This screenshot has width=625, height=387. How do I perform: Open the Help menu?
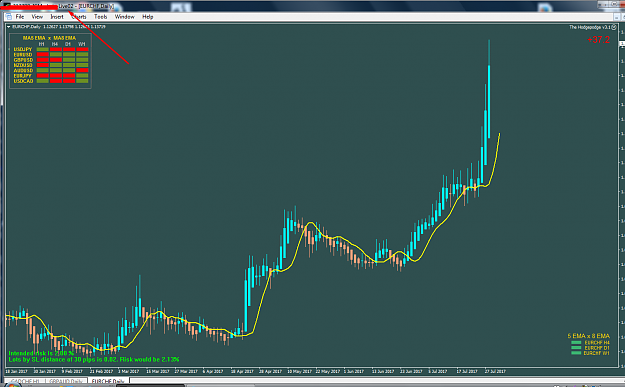147,17
